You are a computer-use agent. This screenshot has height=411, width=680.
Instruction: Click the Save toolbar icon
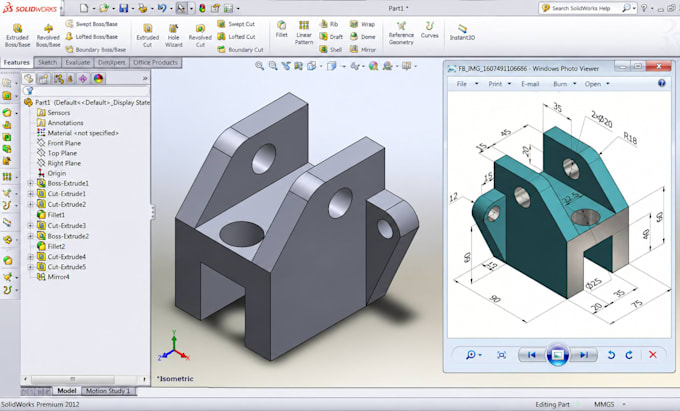[124, 8]
